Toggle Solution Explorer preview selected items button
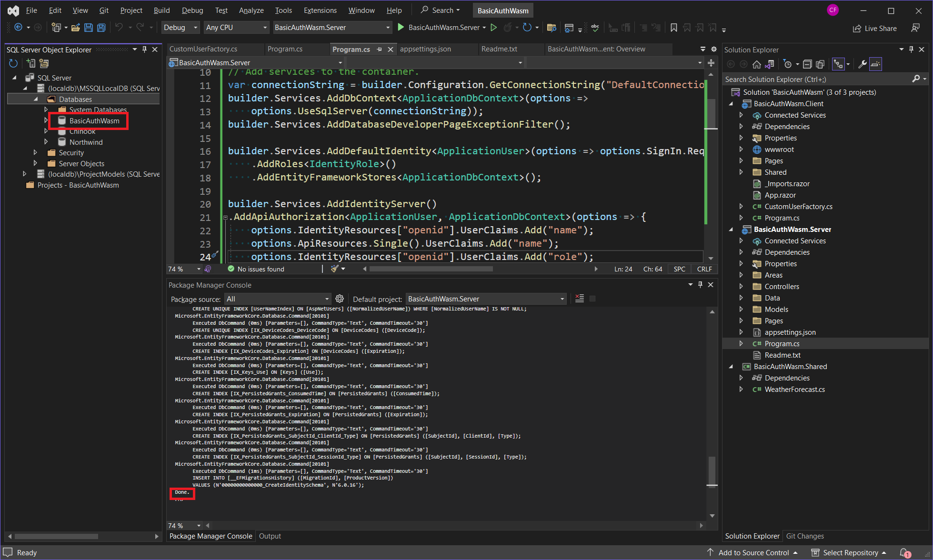This screenshot has height=560, width=933. pyautogui.click(x=875, y=64)
